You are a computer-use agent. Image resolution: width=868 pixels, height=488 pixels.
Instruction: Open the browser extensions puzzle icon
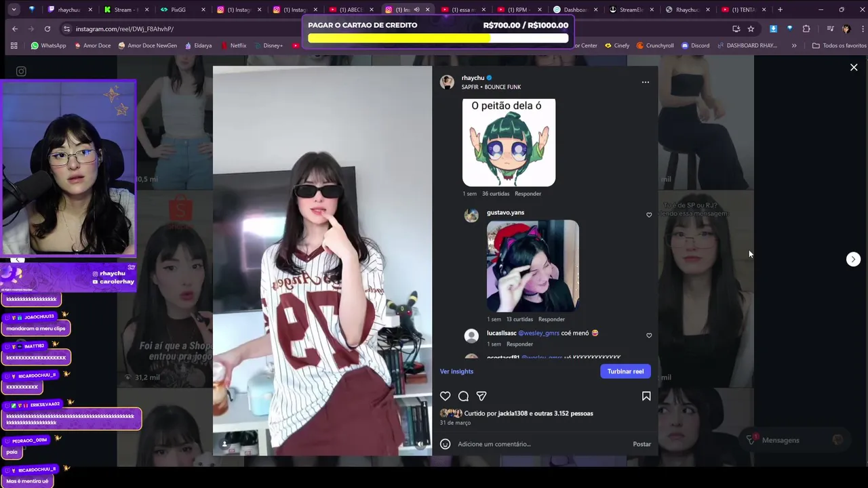coord(806,28)
